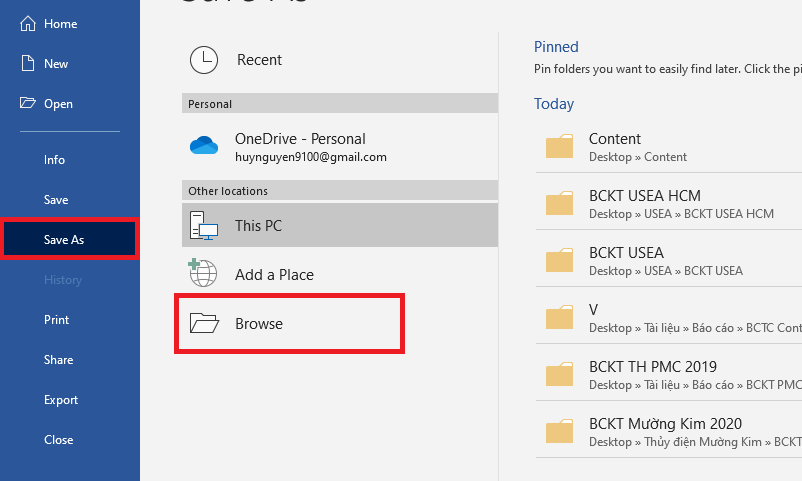Click the Desktop » Content path text

pyautogui.click(x=637, y=157)
